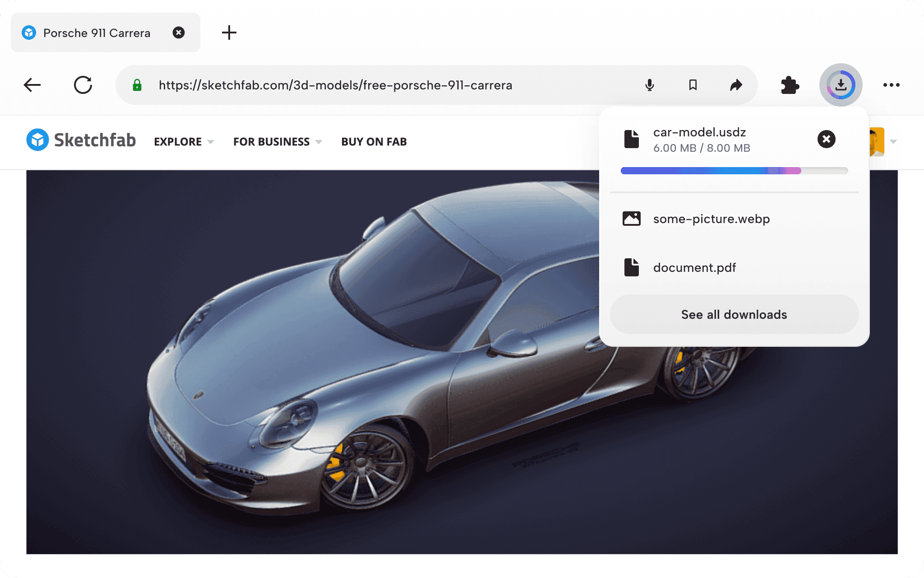
Task: Bookmark this page with bookmark icon
Action: point(693,85)
